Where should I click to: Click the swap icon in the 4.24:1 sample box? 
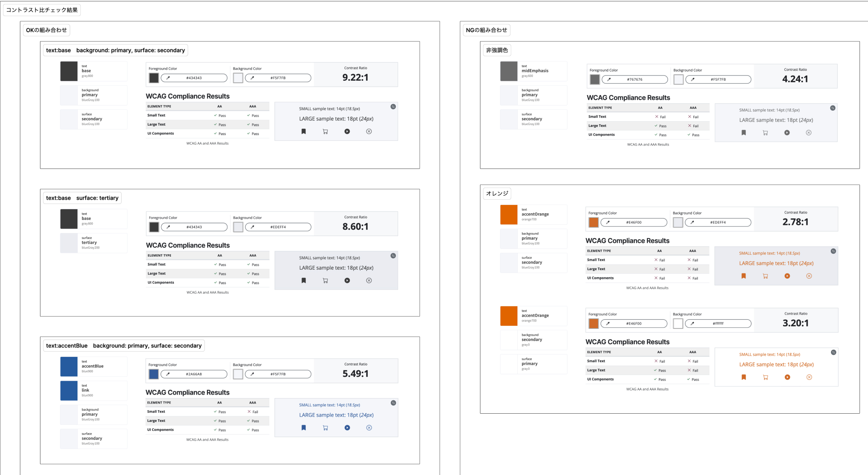click(832, 108)
